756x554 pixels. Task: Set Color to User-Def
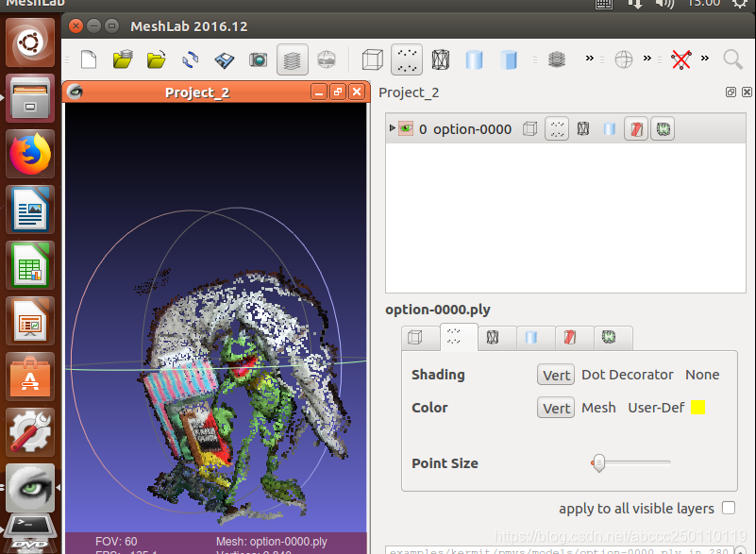pyautogui.click(x=656, y=408)
